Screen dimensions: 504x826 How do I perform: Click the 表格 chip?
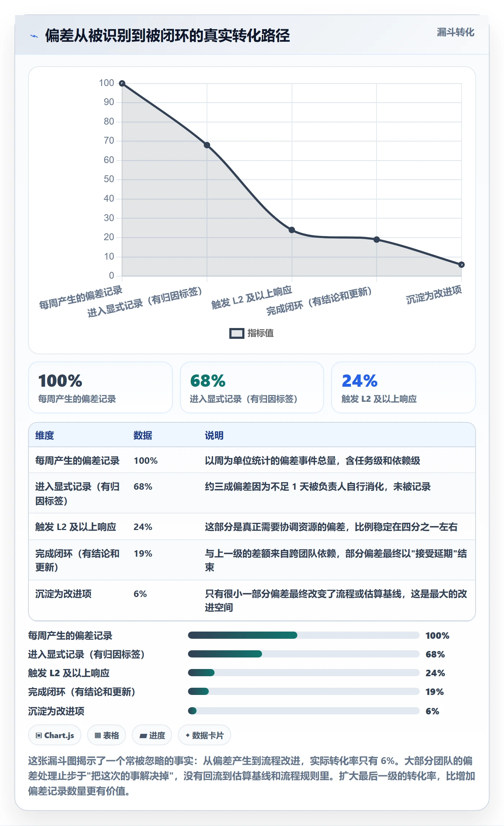(107, 735)
